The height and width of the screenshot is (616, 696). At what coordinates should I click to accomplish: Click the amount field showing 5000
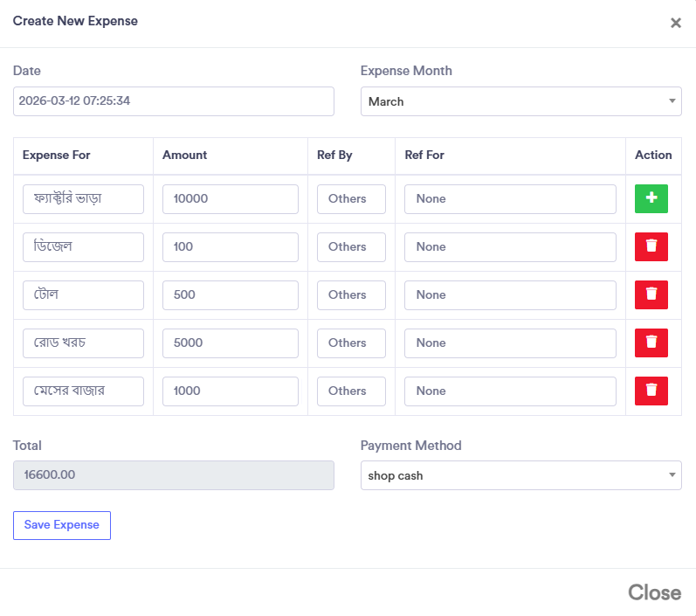(231, 343)
